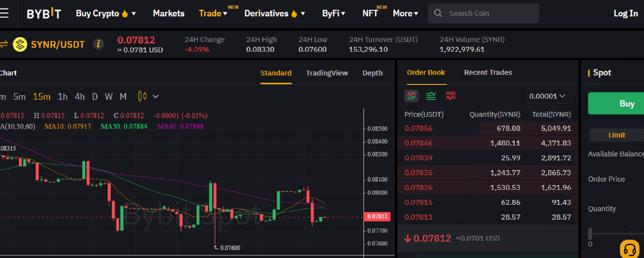The height and width of the screenshot is (258, 644).
Task: Select ask price 0.07835 in order book
Action: click(x=418, y=173)
